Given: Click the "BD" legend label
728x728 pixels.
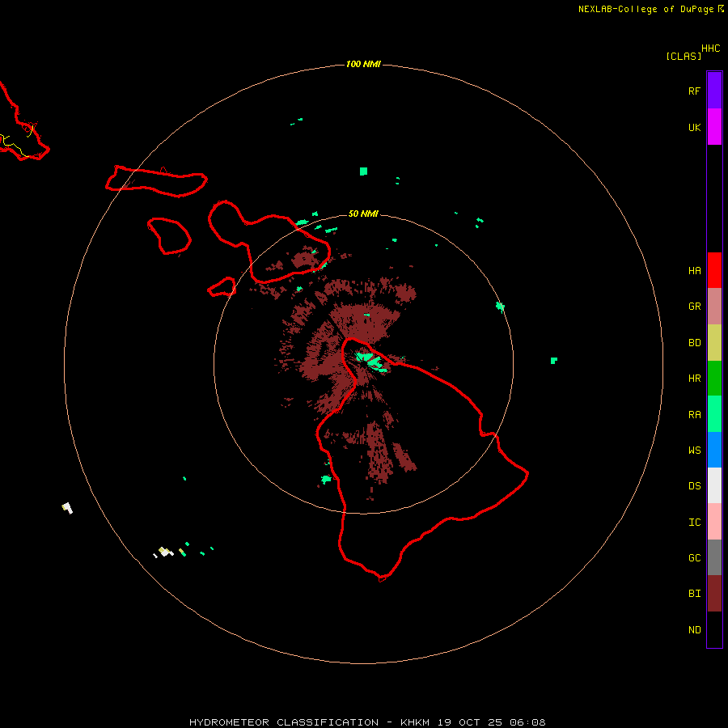Looking at the screenshot, I should (695, 343).
